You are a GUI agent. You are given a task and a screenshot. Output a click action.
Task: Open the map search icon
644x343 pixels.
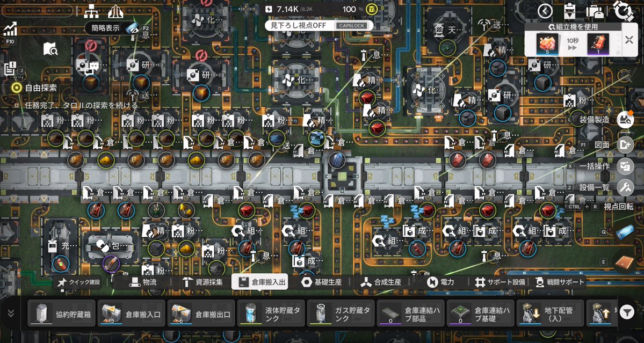click(50, 49)
